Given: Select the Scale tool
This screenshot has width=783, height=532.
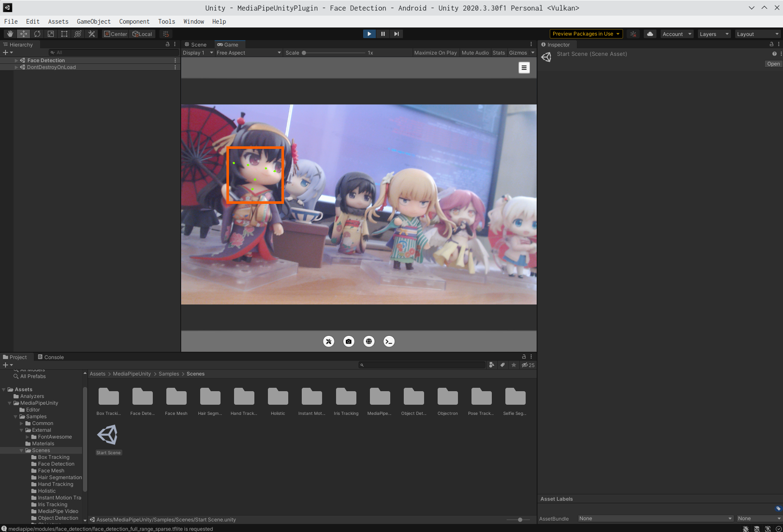Looking at the screenshot, I should pyautogui.click(x=51, y=34).
